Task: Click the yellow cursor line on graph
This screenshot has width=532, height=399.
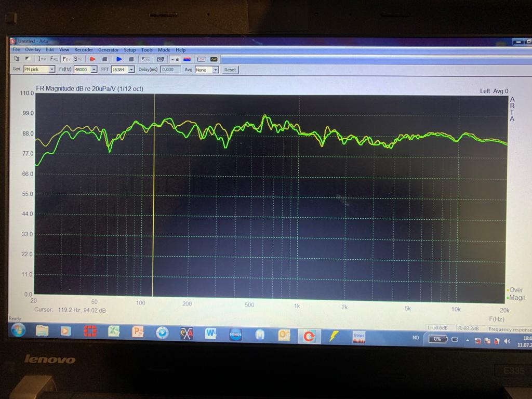Action: [x=154, y=195]
